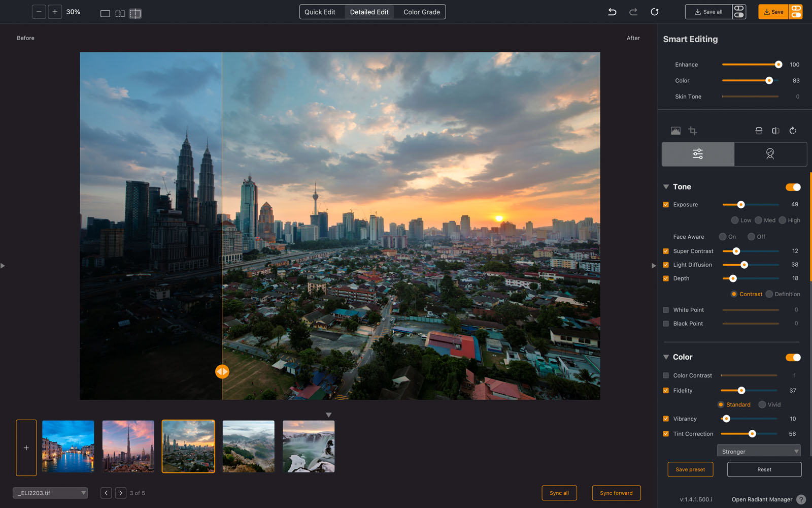Select the Crop tool

click(x=693, y=131)
